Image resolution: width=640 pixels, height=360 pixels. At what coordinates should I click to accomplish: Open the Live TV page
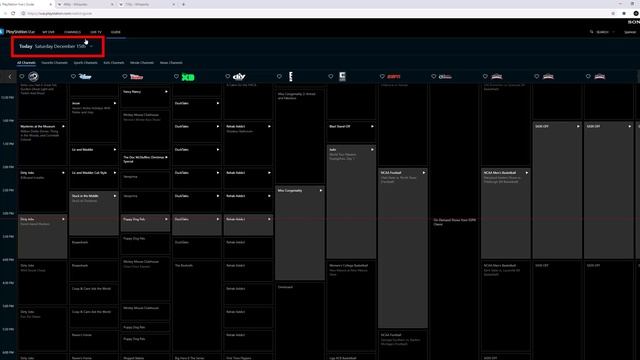[x=96, y=32]
